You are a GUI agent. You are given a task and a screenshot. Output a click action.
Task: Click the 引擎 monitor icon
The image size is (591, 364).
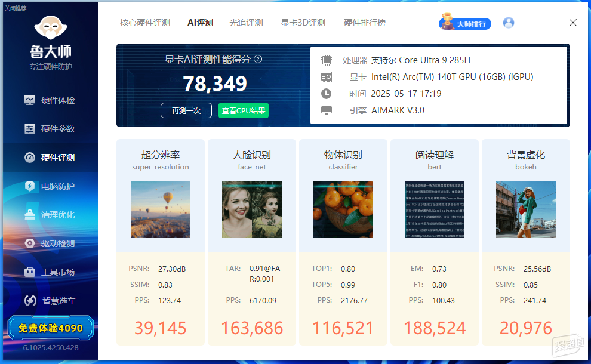coord(327,110)
